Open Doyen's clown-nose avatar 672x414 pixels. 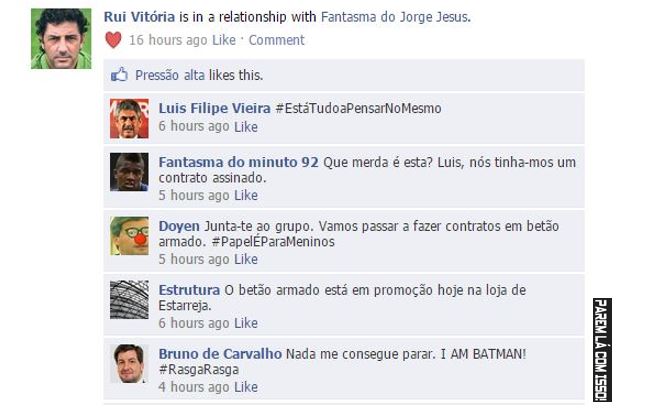(x=129, y=236)
